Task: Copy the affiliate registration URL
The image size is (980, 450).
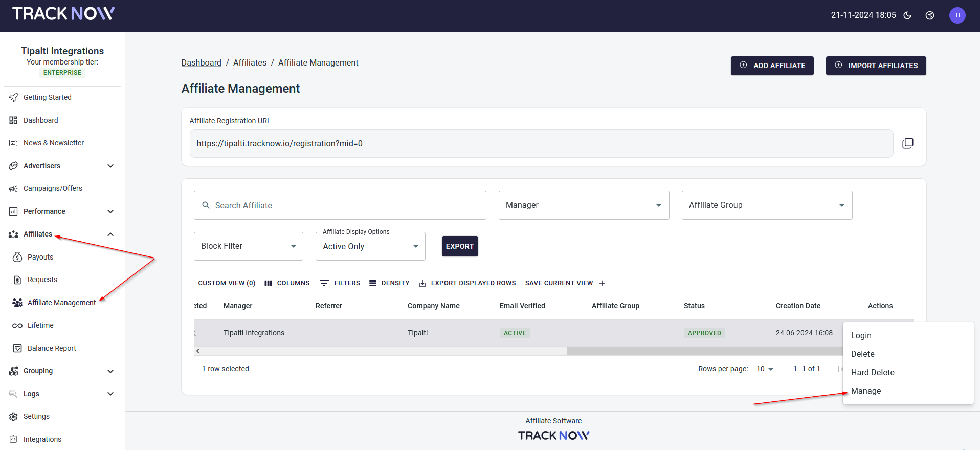Action: pos(907,143)
